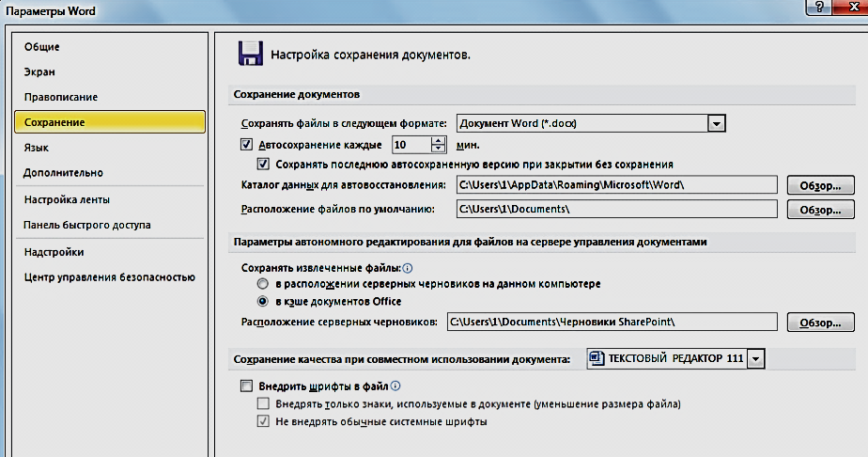This screenshot has width=868, height=457.
Task: Click Обзор for Расположение серверных черновиков
Action: [x=820, y=323]
